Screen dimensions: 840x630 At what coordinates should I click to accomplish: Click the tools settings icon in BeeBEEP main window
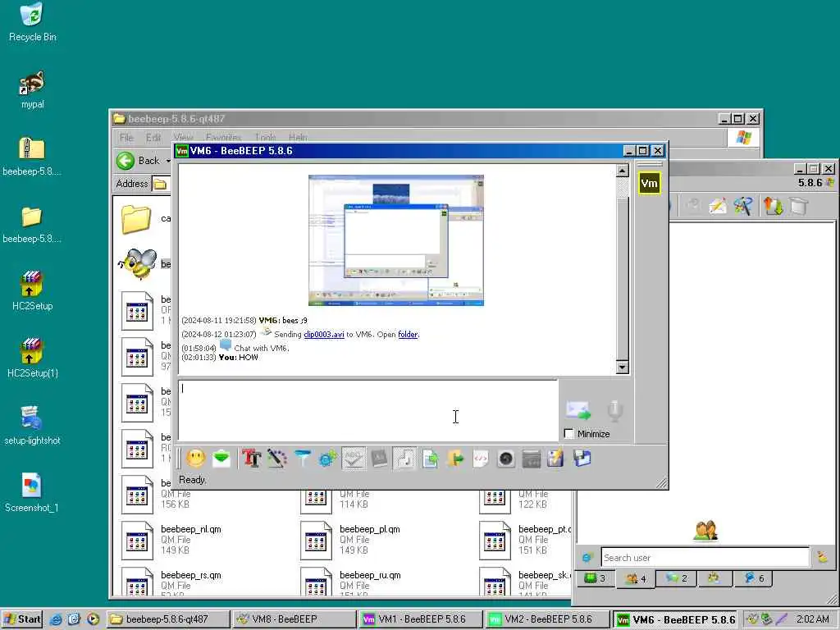(743, 206)
